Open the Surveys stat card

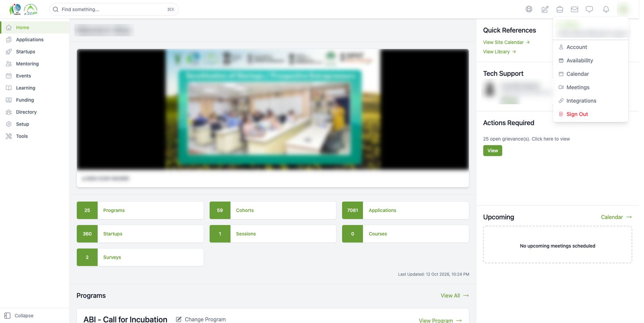coord(140,257)
